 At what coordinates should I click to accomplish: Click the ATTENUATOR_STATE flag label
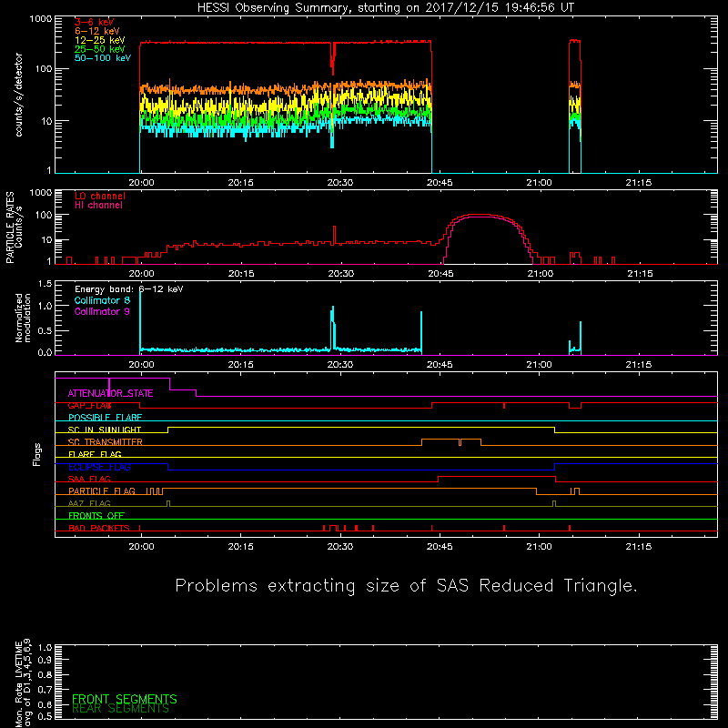(x=110, y=394)
